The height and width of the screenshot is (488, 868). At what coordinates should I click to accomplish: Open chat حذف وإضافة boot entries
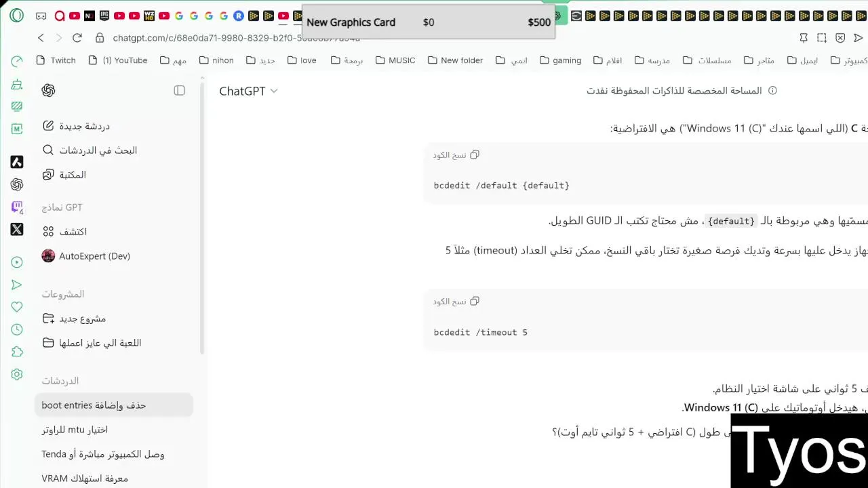(114, 405)
